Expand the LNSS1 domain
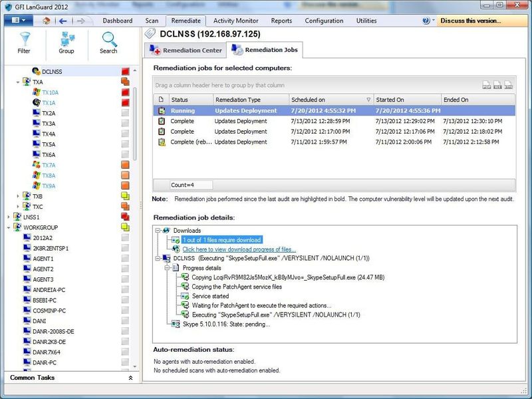Viewport: 532px width, 399px height. point(9,217)
